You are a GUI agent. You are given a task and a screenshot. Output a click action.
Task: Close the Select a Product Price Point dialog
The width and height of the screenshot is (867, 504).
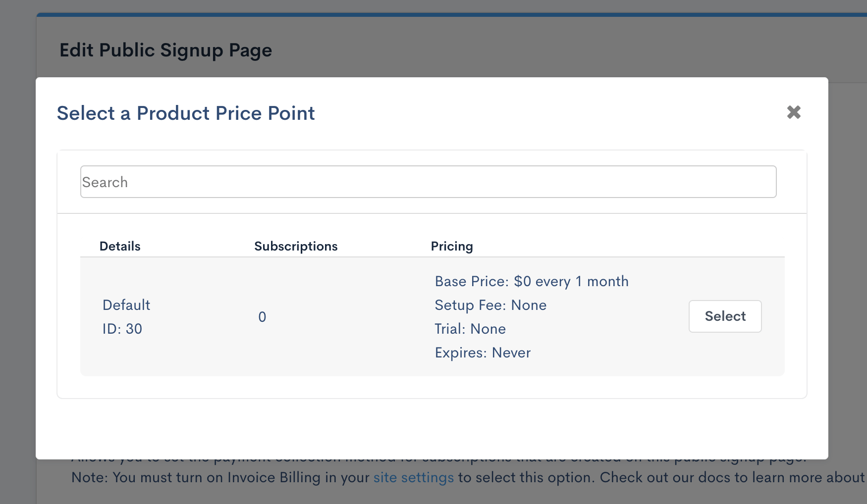[794, 112]
